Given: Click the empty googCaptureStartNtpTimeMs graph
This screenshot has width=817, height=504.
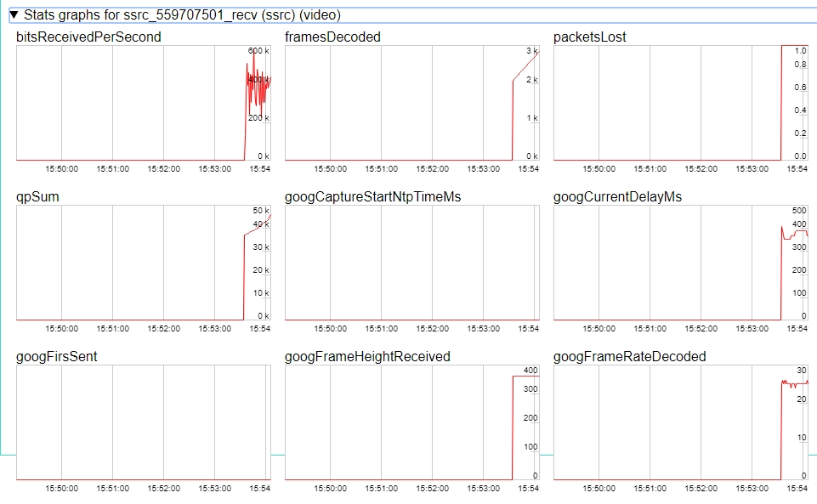Looking at the screenshot, I should [x=411, y=263].
